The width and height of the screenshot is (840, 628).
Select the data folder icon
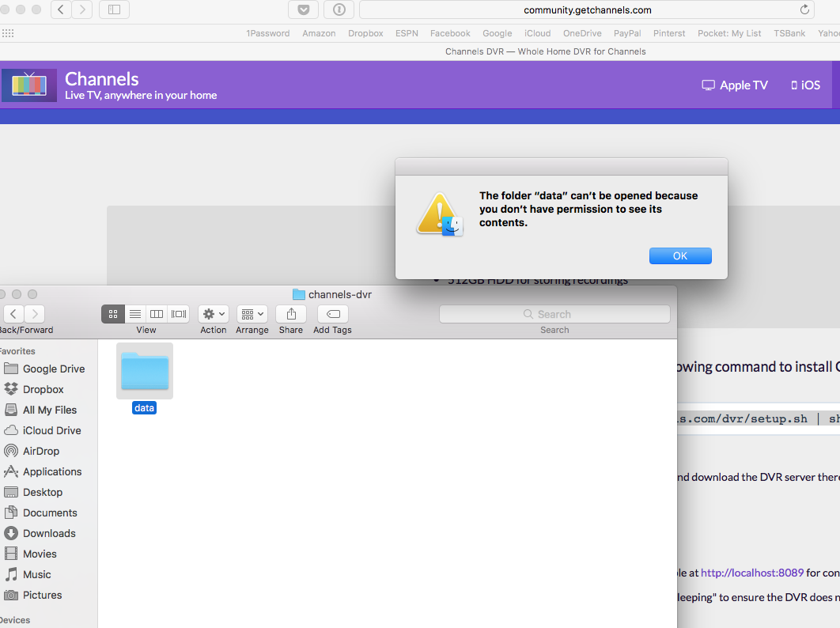coord(144,372)
